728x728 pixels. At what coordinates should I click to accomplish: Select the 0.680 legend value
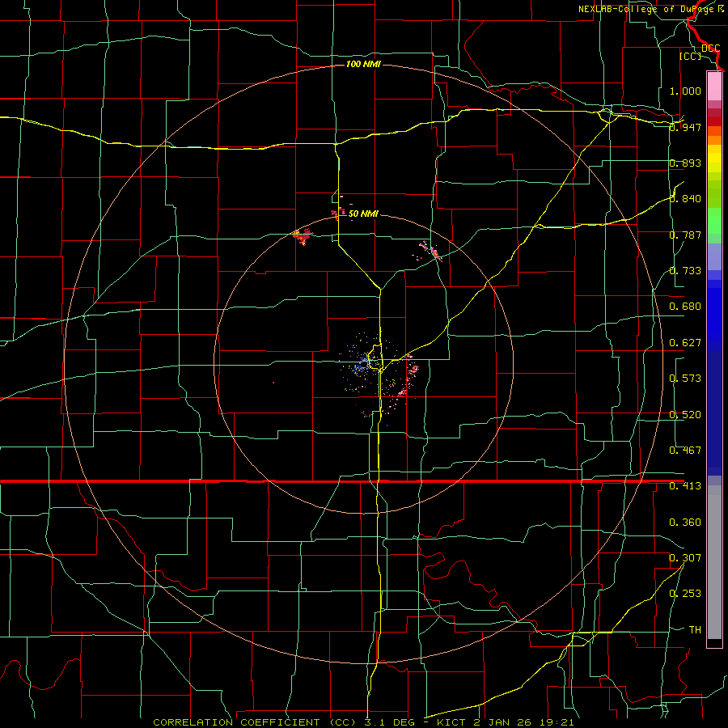(685, 307)
